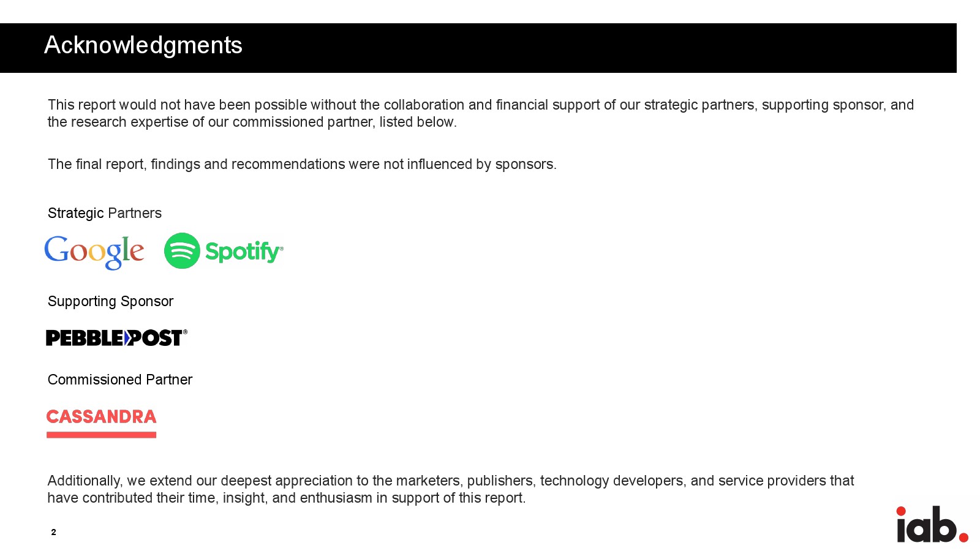Viewport: 980px width, 551px height.
Task: Click the Strategic Partners heading
Action: (x=105, y=213)
